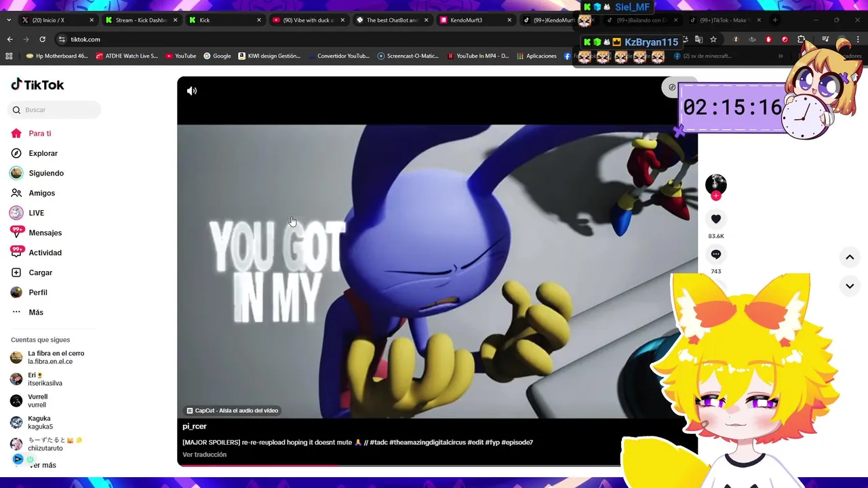Go to next video with down chevron
The width and height of the screenshot is (868, 488).
pyautogui.click(x=850, y=286)
